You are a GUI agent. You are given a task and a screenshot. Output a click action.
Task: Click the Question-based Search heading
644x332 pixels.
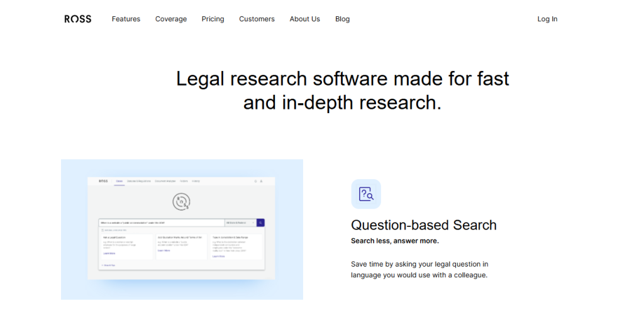(x=424, y=225)
